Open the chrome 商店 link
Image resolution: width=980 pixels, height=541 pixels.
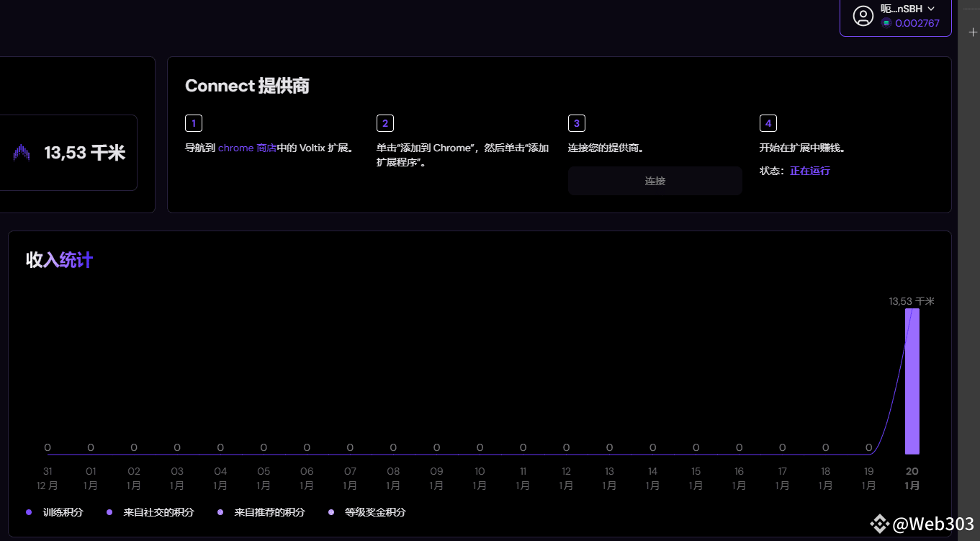click(248, 148)
